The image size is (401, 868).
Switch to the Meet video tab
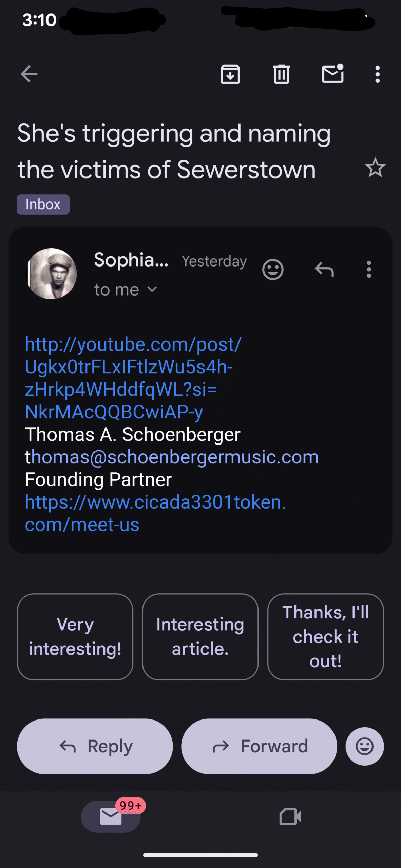click(290, 816)
